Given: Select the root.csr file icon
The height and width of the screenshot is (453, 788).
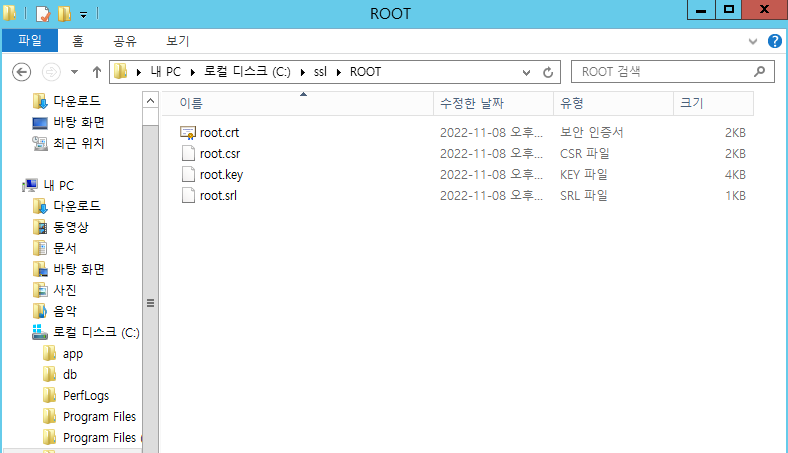Looking at the screenshot, I should click(x=188, y=153).
